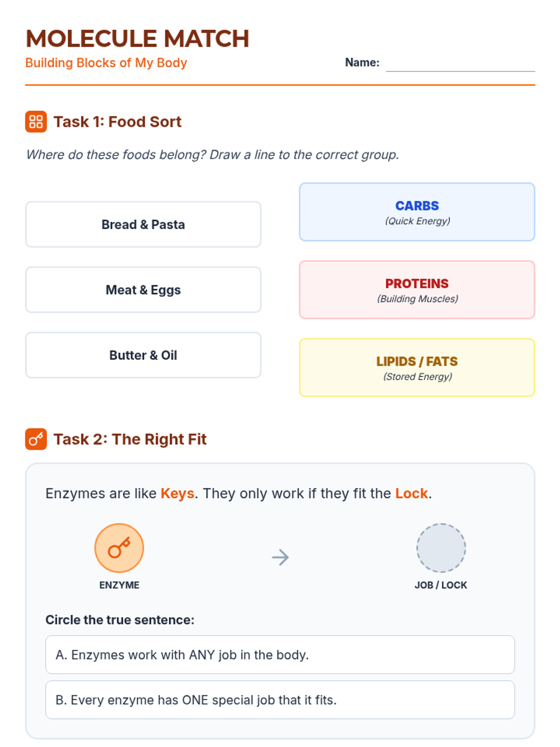Click the dashed Job / Lock circle

[x=441, y=548]
